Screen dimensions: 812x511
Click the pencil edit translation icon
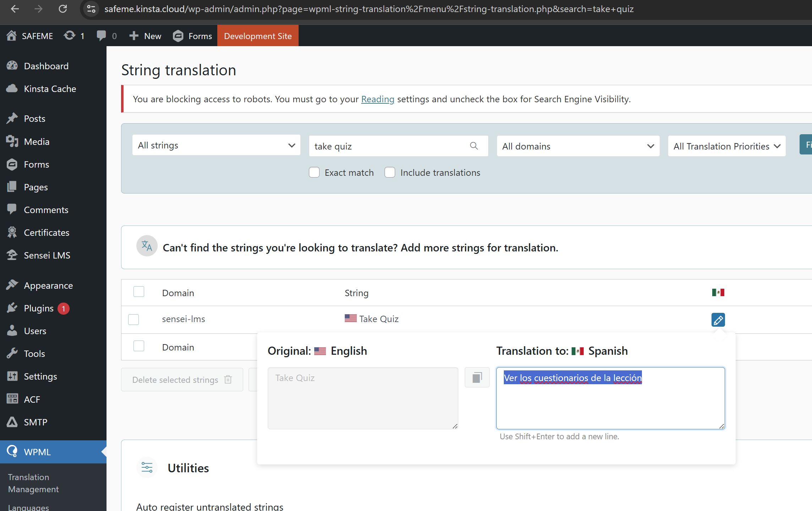point(718,320)
